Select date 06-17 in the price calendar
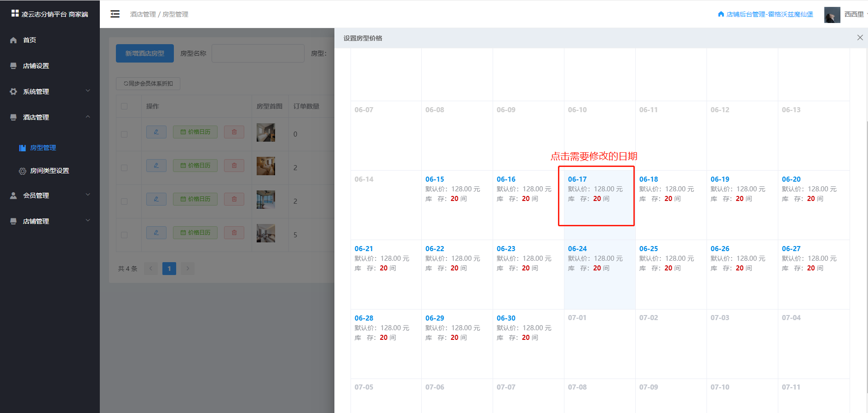 600,205
